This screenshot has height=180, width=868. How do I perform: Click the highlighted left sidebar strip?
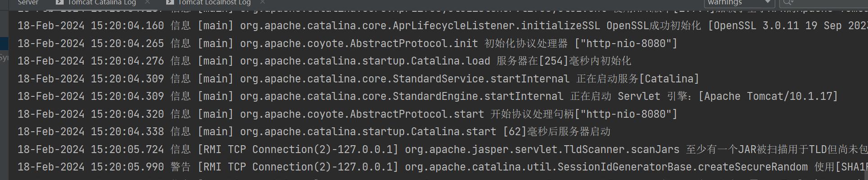pos(4,44)
